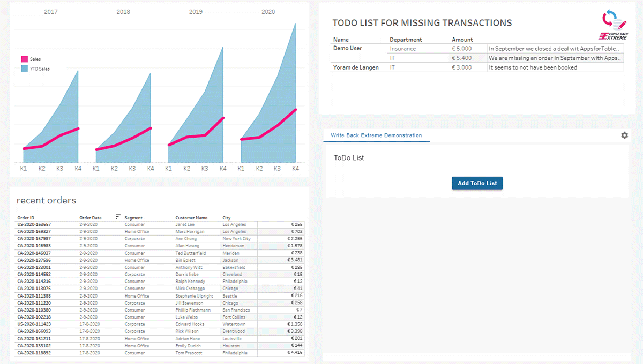Click the recent orders title
The height and width of the screenshot is (364, 643).
(x=46, y=200)
